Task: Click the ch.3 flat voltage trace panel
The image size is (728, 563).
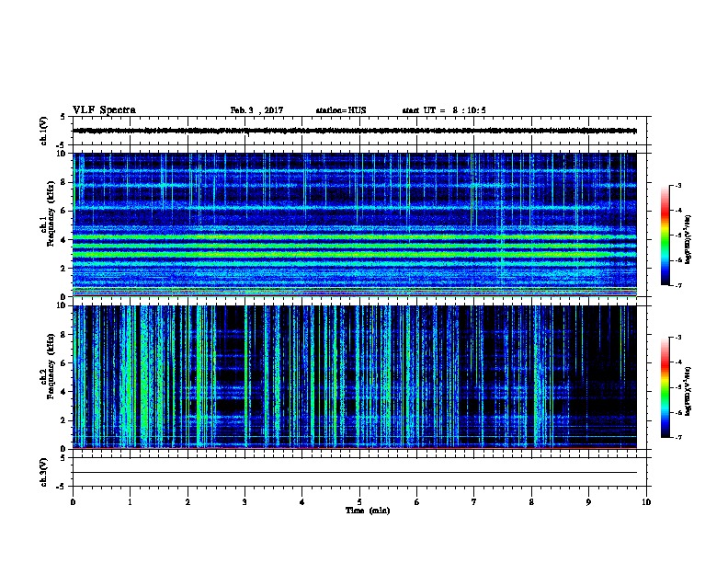Action: [x=359, y=472]
